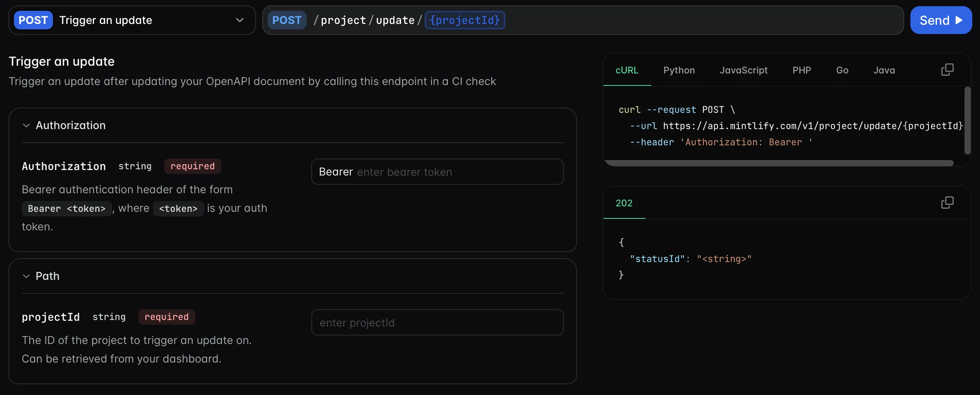The image size is (980, 395).
Task: Switch to the PHP code tab
Action: [802, 70]
